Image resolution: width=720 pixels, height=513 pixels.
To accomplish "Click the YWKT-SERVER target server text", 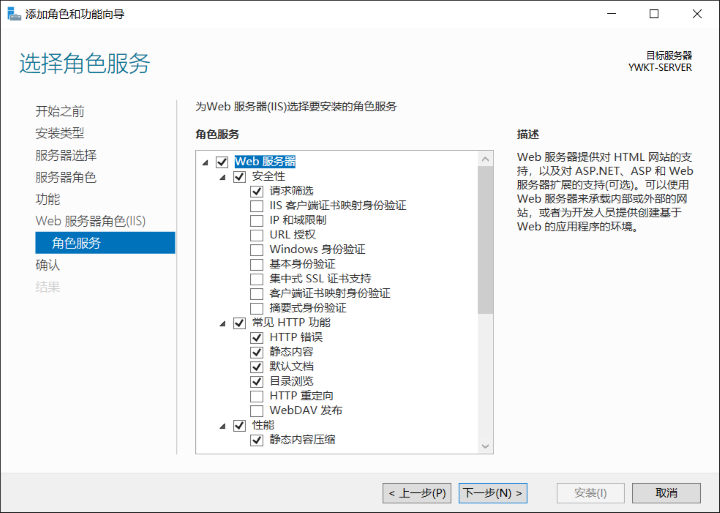I will (x=660, y=68).
